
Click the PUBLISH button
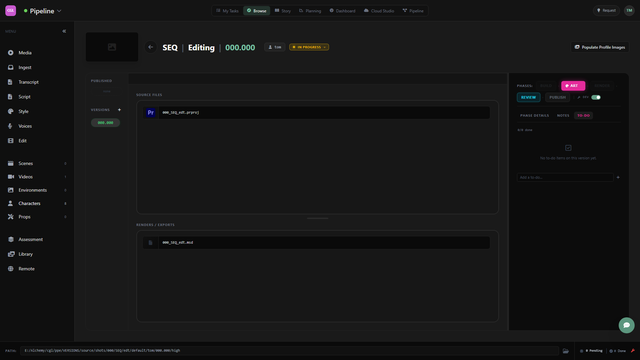(x=557, y=98)
